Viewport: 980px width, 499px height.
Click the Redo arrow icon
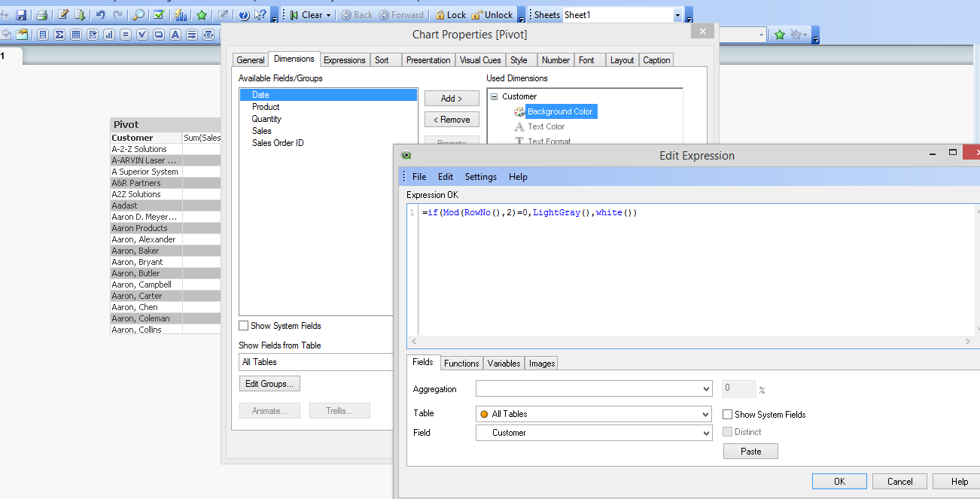117,14
